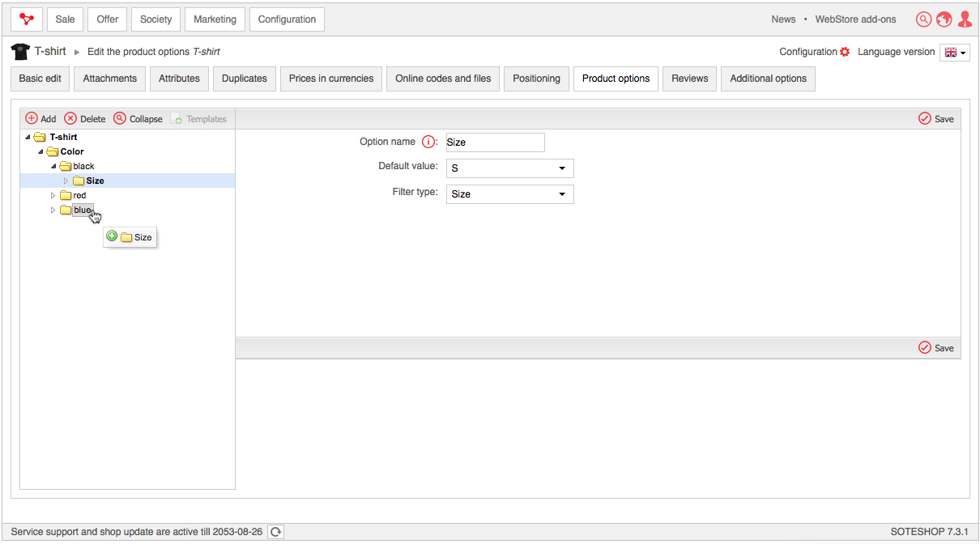This screenshot has width=980, height=544.
Task: Expand the red color tree node
Action: [x=53, y=196]
